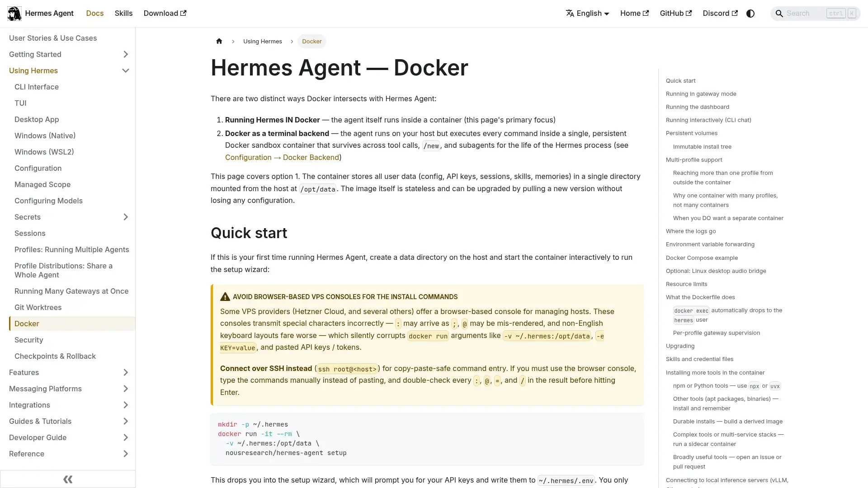868x488 pixels.
Task: Jump to Environment variable forwarding
Action: point(710,244)
